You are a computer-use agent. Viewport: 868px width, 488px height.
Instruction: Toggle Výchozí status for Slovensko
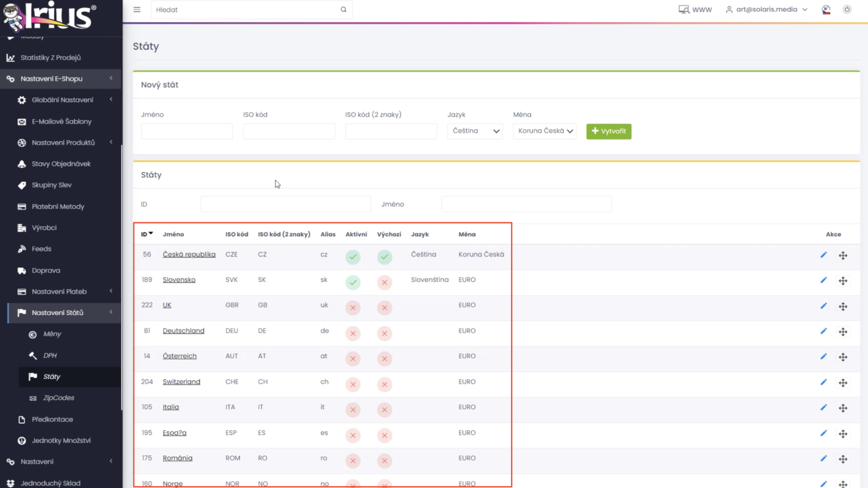(385, 283)
